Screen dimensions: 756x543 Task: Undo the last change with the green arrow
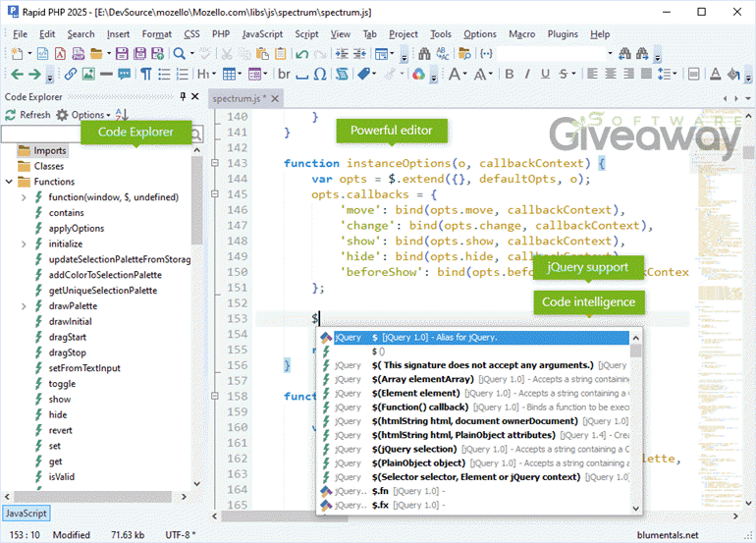302,54
